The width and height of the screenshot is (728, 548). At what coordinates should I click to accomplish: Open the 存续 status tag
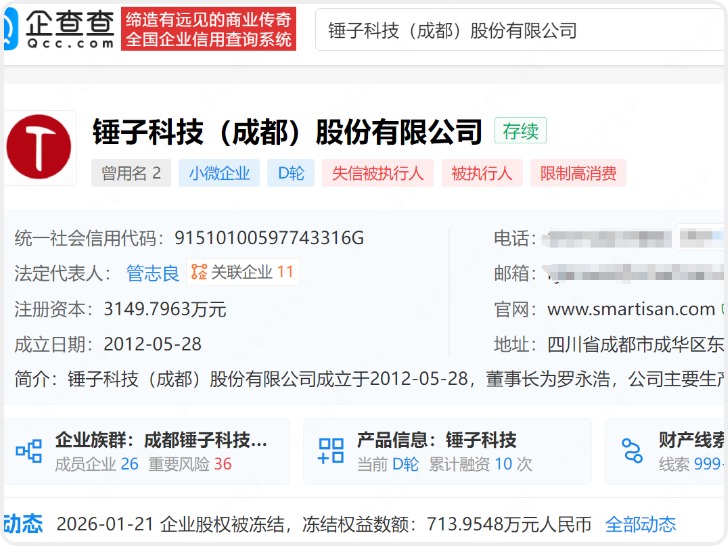(520, 131)
